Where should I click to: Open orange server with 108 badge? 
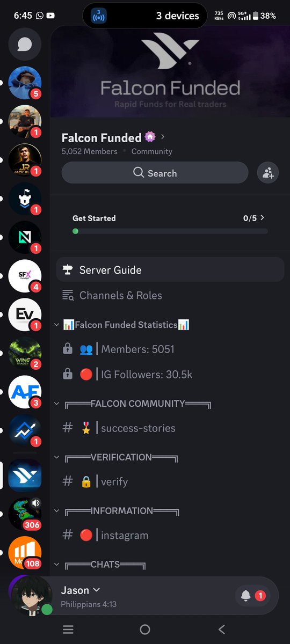point(25,553)
